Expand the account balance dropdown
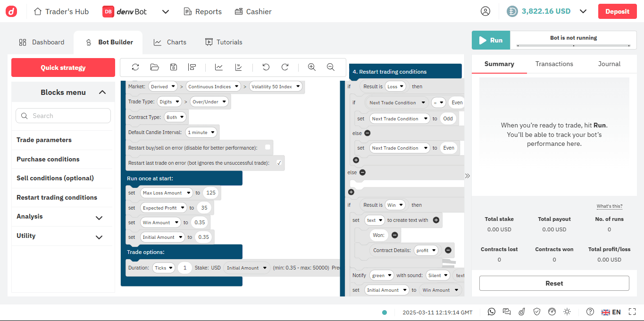644x321 pixels. click(x=584, y=11)
